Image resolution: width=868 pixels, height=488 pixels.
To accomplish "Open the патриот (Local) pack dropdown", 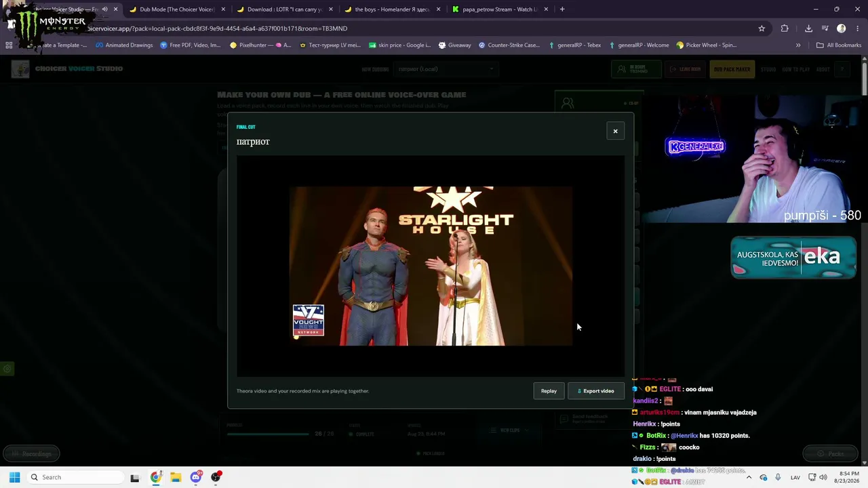I will [x=445, y=69].
